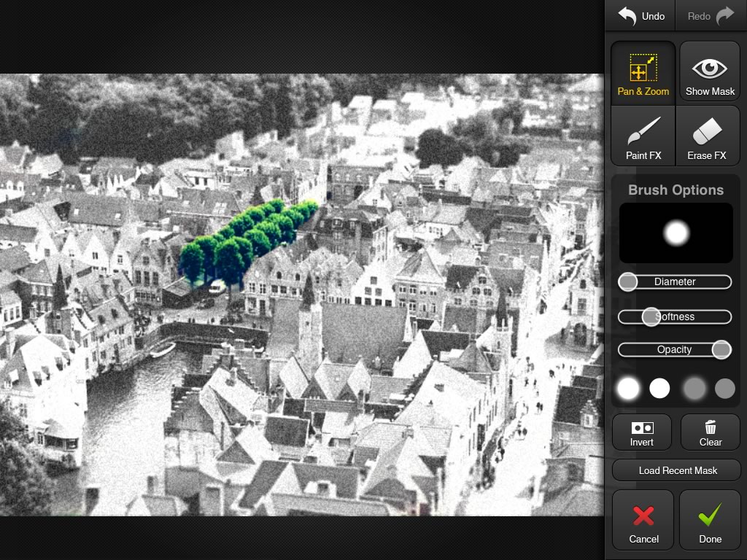
Task: Cancel the edit with red X
Action: (643, 520)
